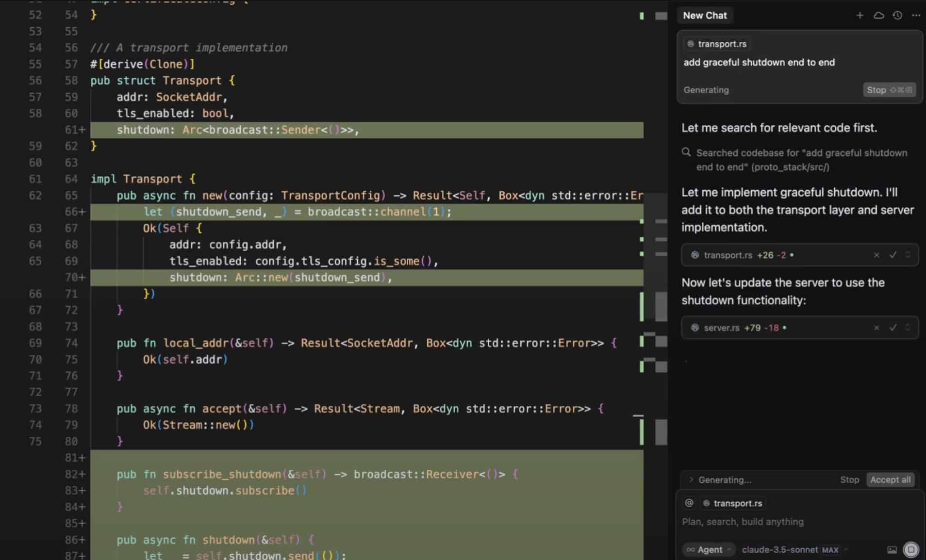Click Stop in the bottom generating bar
The image size is (926, 560).
tap(849, 480)
